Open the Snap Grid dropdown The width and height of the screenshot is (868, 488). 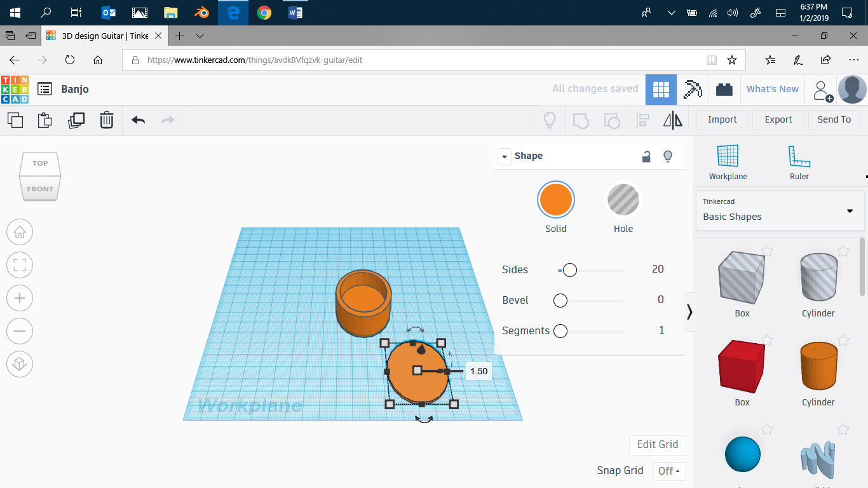669,471
